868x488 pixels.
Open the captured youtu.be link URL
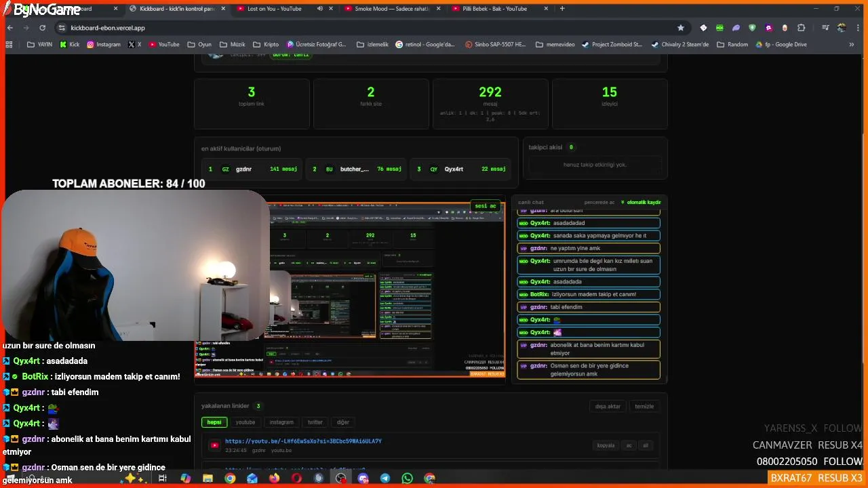click(303, 441)
